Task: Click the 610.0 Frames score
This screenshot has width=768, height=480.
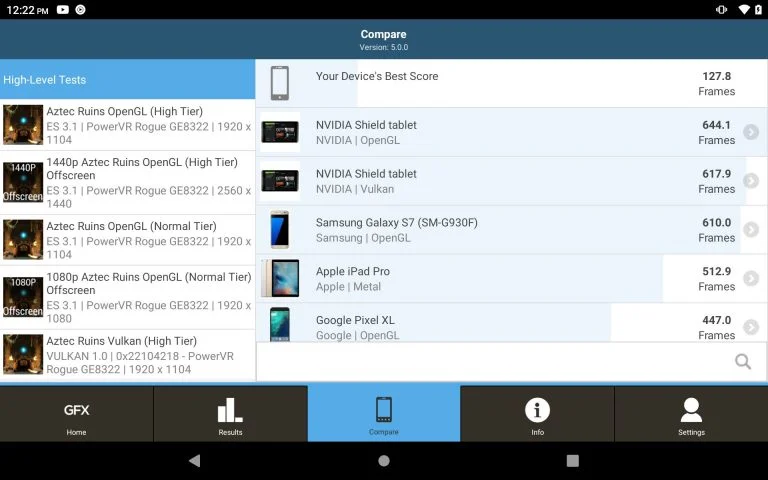Action: click(x=717, y=230)
